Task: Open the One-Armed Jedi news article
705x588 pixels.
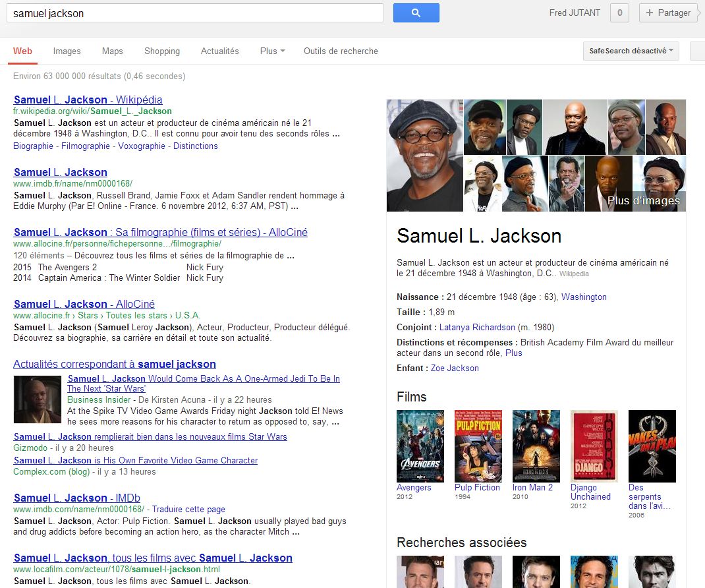Action: click(x=204, y=384)
